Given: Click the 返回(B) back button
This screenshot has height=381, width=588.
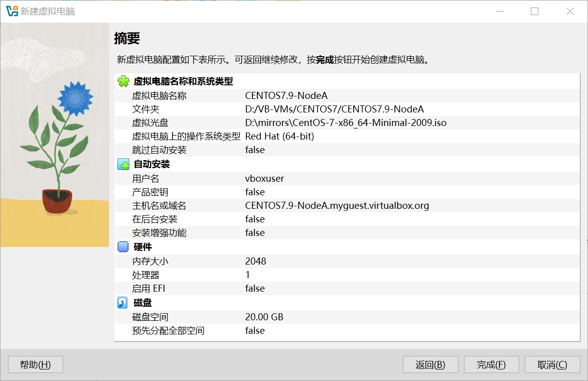Looking at the screenshot, I should pos(430,364).
